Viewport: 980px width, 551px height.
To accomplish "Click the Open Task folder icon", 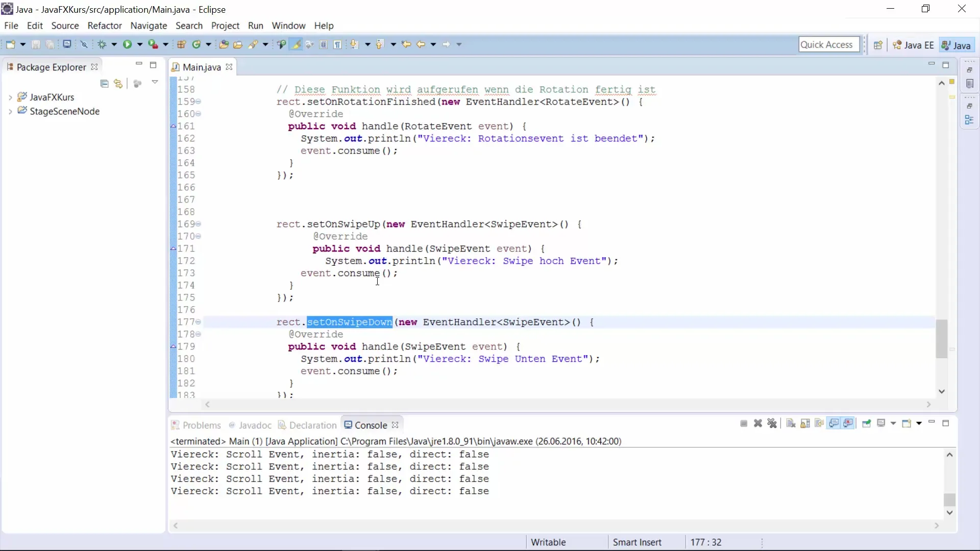I will point(238,44).
